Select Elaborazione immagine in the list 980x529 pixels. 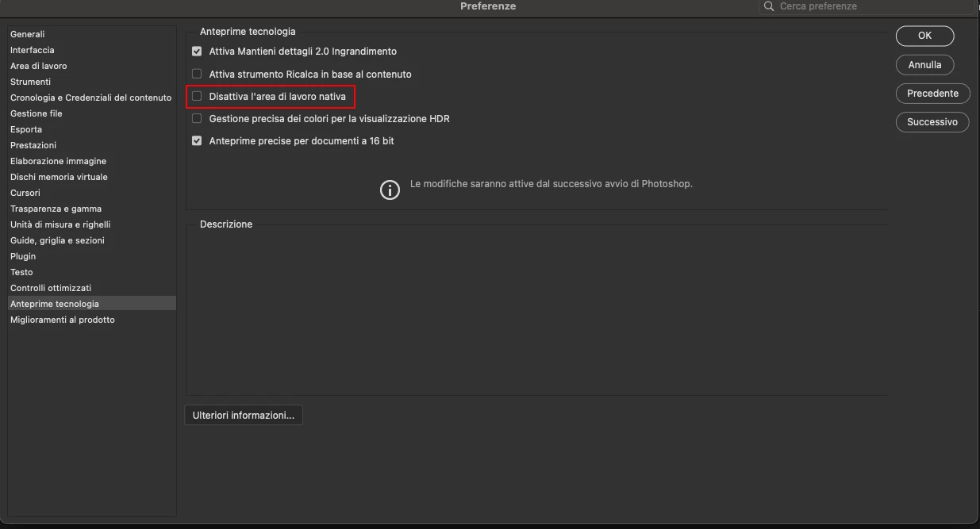[92, 161]
